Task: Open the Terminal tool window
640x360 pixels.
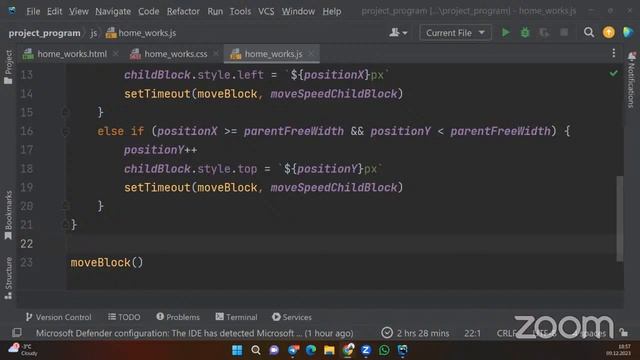Action: pos(236,317)
